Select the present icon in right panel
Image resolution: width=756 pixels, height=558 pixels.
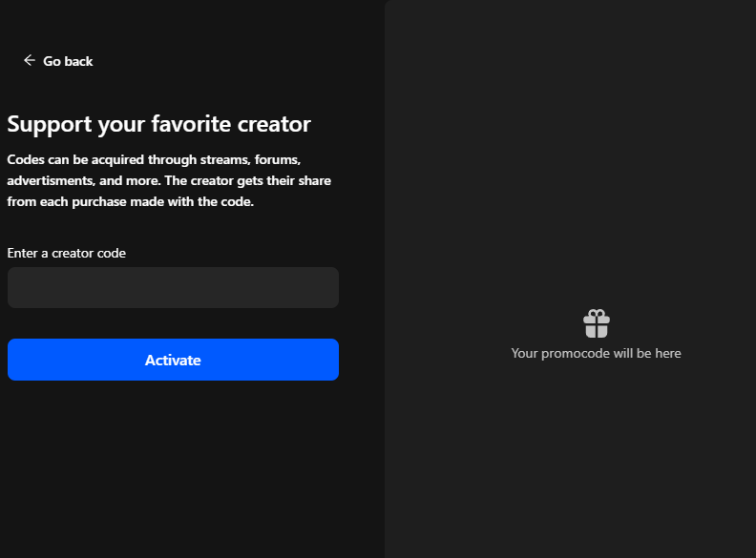tap(597, 324)
